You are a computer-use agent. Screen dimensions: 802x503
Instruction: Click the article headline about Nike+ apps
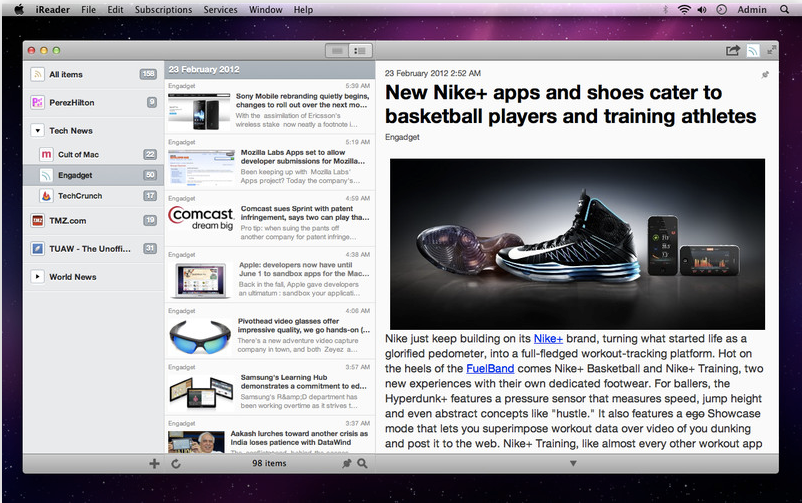570,104
